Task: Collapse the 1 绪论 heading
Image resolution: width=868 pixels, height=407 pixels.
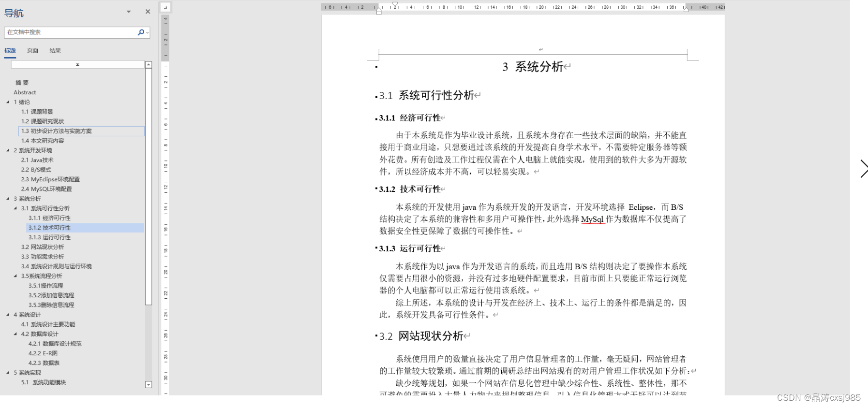Action: point(8,102)
